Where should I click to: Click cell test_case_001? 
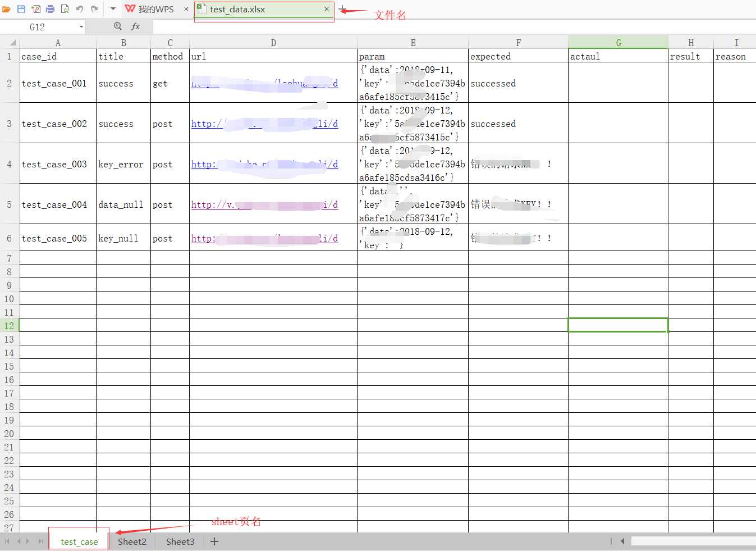(58, 83)
